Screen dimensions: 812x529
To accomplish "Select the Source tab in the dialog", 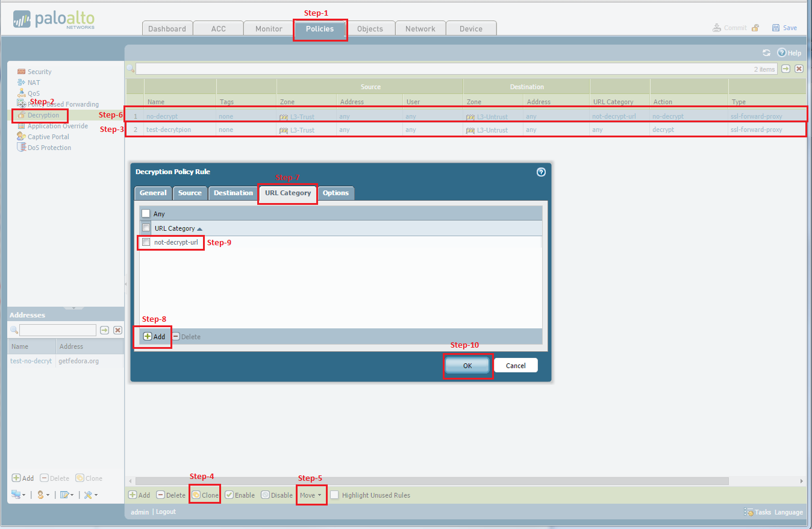I will [x=190, y=193].
